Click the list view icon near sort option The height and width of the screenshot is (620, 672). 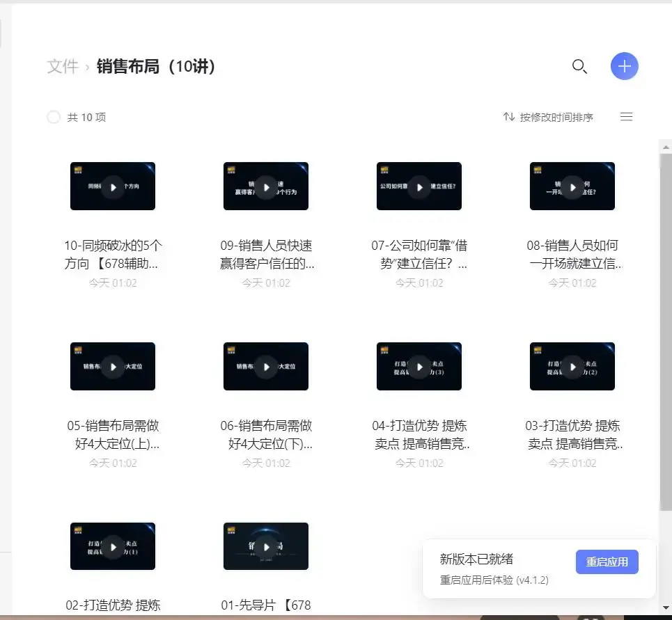click(626, 117)
